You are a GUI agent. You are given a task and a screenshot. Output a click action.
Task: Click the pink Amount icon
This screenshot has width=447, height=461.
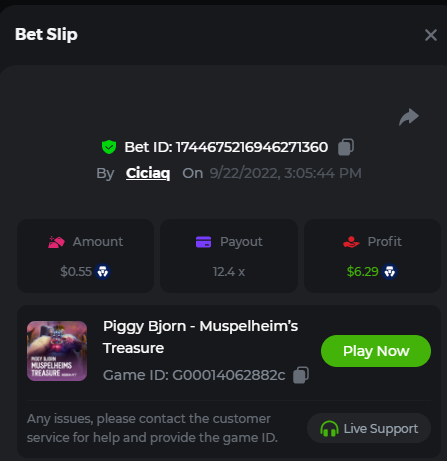coord(56,242)
